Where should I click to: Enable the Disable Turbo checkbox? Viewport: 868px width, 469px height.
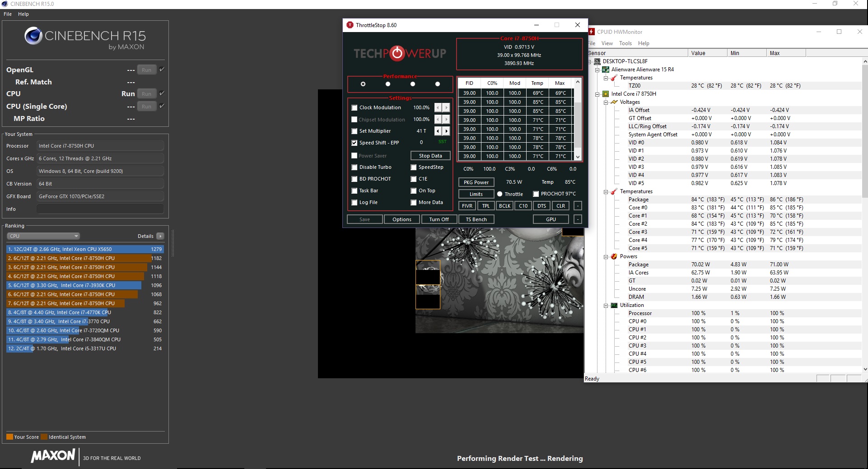tap(355, 167)
